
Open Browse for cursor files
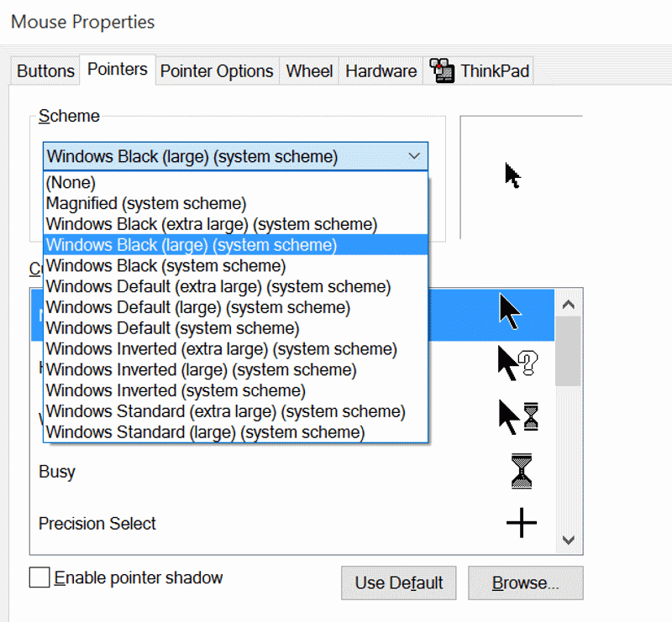[526, 583]
